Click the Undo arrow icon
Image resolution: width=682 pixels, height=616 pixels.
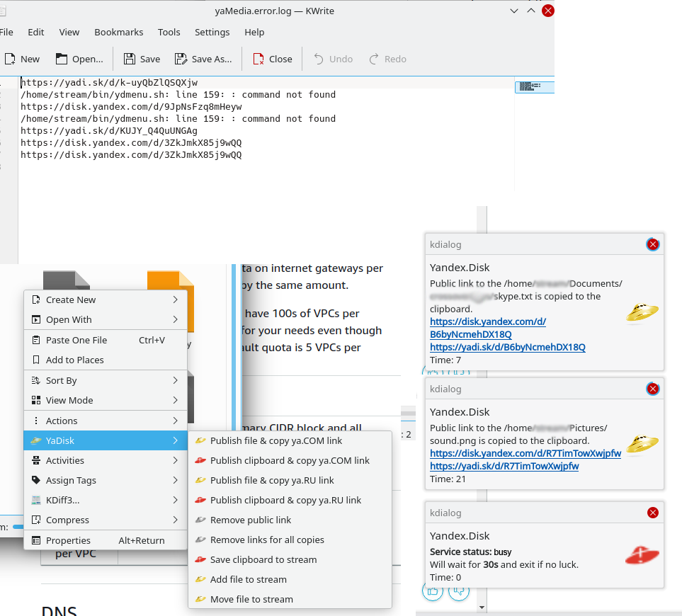point(319,59)
